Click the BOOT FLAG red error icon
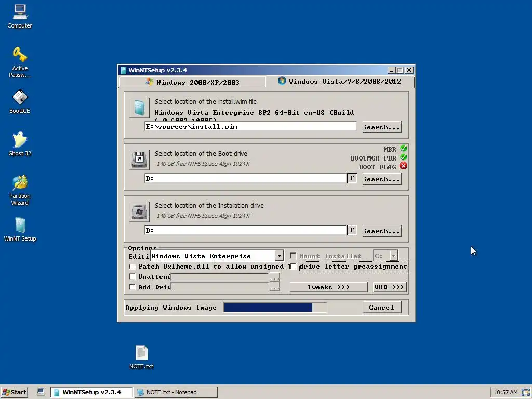 click(403, 166)
